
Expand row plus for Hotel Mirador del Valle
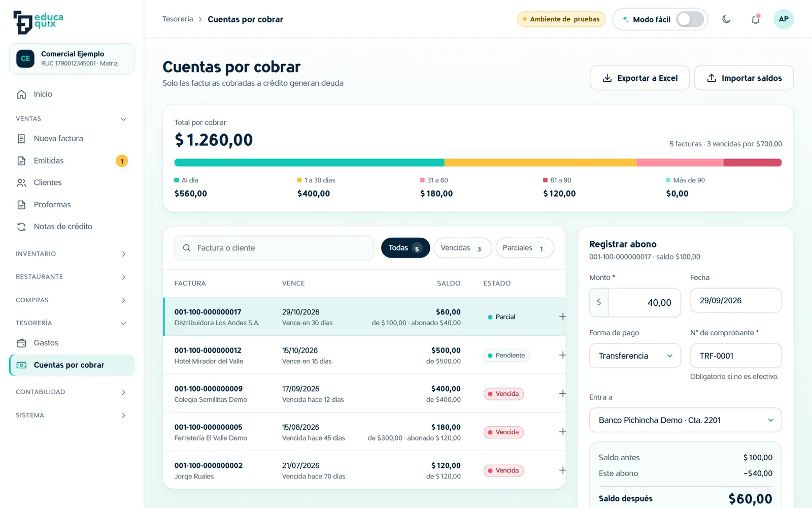562,355
